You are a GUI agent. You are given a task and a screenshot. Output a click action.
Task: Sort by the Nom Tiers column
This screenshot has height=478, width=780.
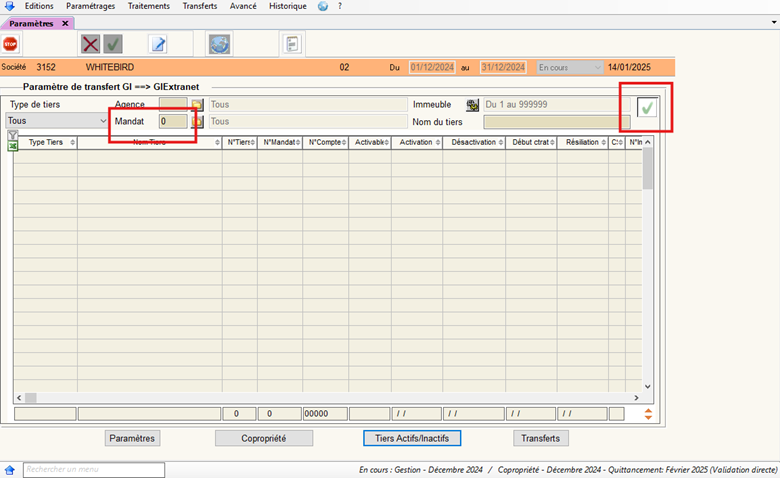(150, 143)
